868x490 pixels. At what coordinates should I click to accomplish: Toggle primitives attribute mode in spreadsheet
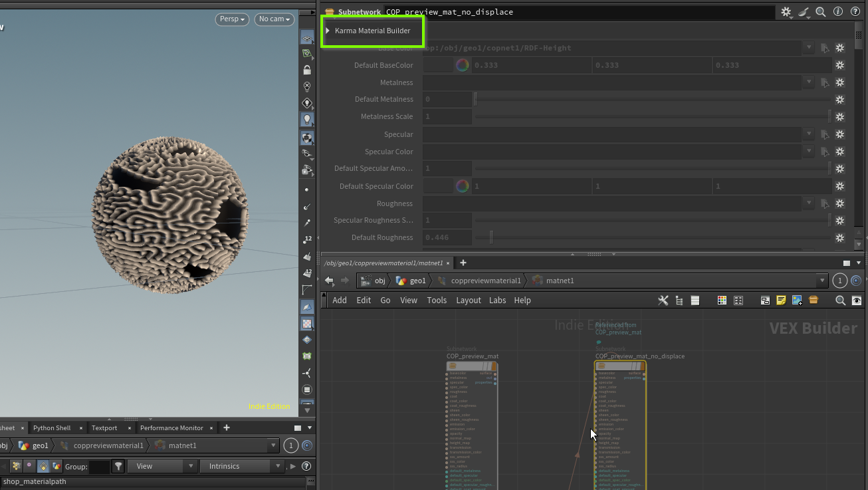coord(43,466)
